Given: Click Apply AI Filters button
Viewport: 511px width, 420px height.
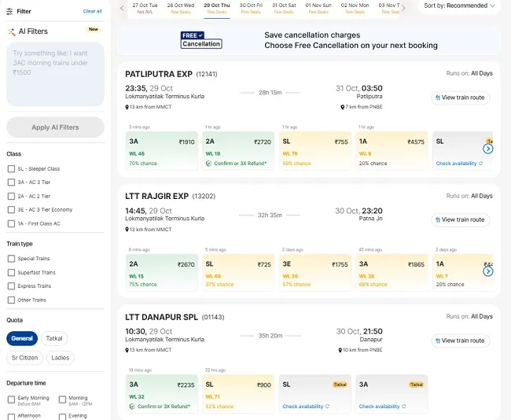Looking at the screenshot, I should (x=55, y=127).
